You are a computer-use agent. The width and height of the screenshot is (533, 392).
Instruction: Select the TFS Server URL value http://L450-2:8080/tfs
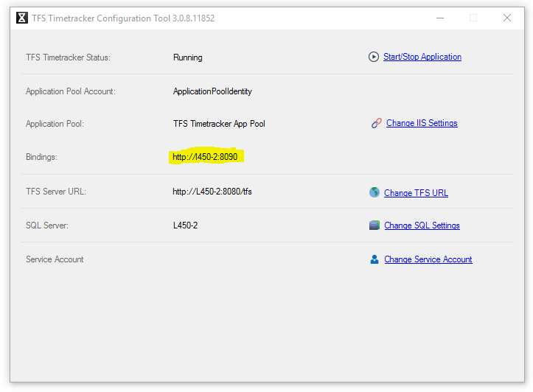point(212,192)
